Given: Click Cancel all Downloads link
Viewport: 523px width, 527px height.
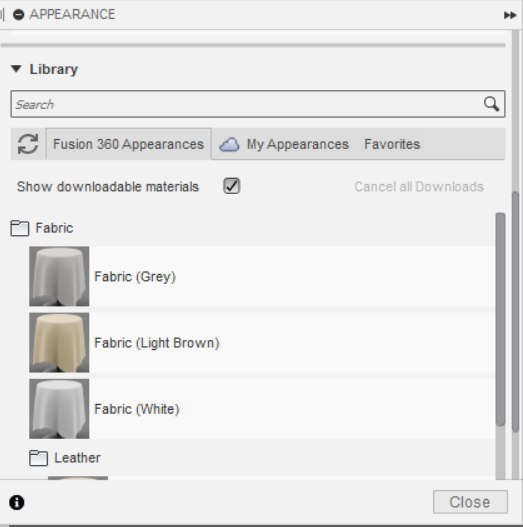Looking at the screenshot, I should click(419, 187).
